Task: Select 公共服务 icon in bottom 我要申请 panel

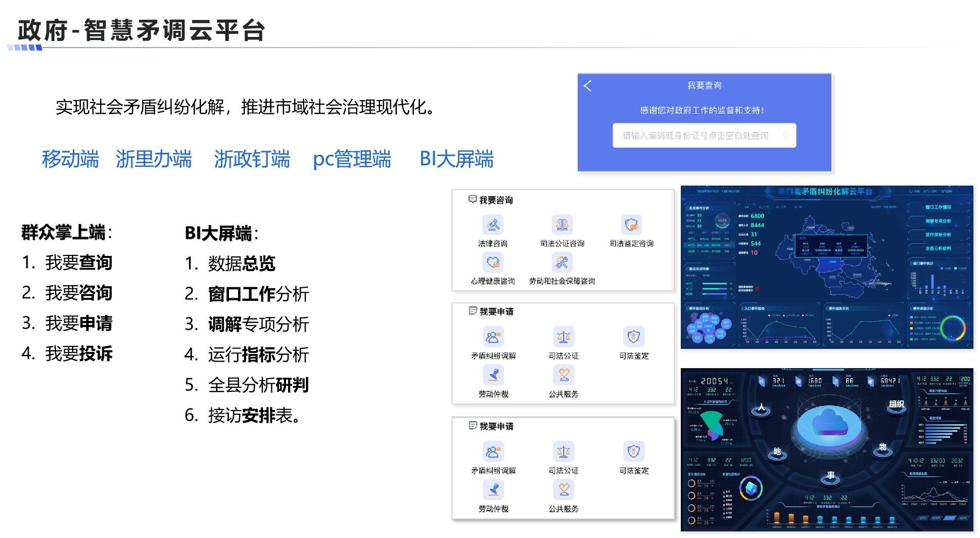Action: (x=564, y=490)
